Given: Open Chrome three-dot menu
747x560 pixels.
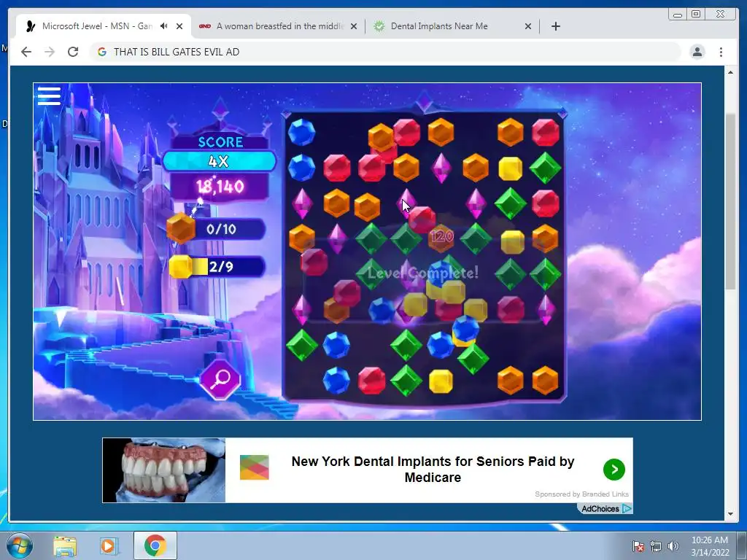Looking at the screenshot, I should (x=721, y=52).
